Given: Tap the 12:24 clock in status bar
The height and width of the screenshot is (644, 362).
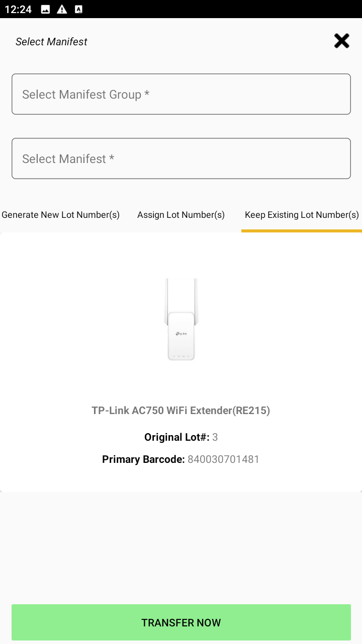Looking at the screenshot, I should pyautogui.click(x=18, y=9).
